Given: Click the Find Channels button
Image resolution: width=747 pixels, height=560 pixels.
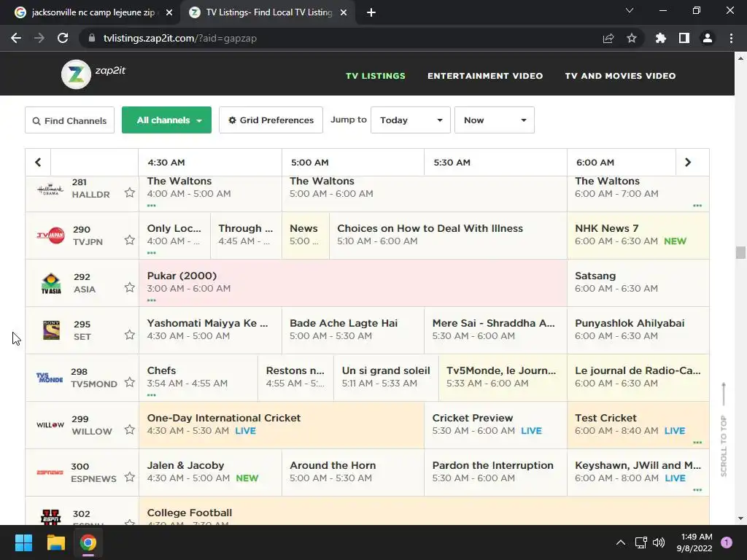Looking at the screenshot, I should tap(69, 120).
